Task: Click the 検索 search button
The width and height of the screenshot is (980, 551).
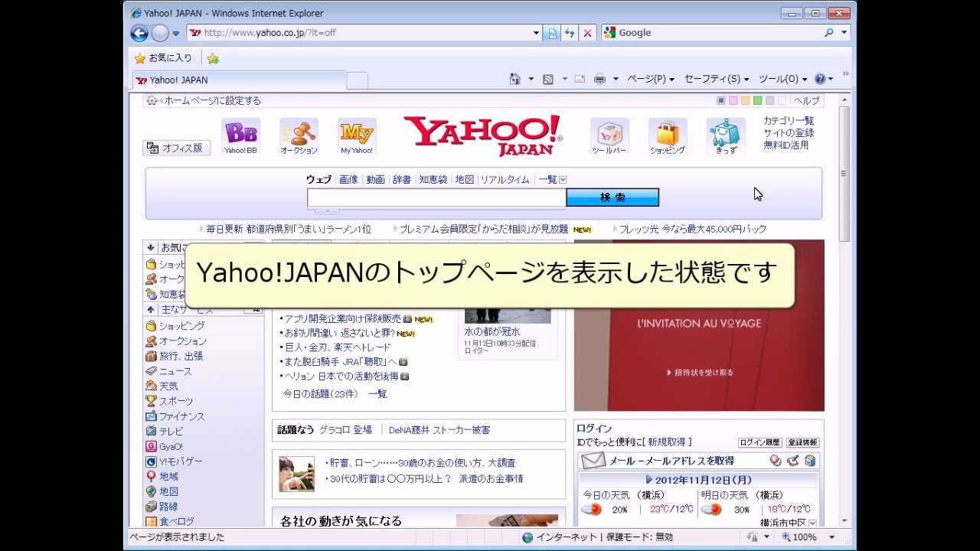Action: [x=612, y=197]
